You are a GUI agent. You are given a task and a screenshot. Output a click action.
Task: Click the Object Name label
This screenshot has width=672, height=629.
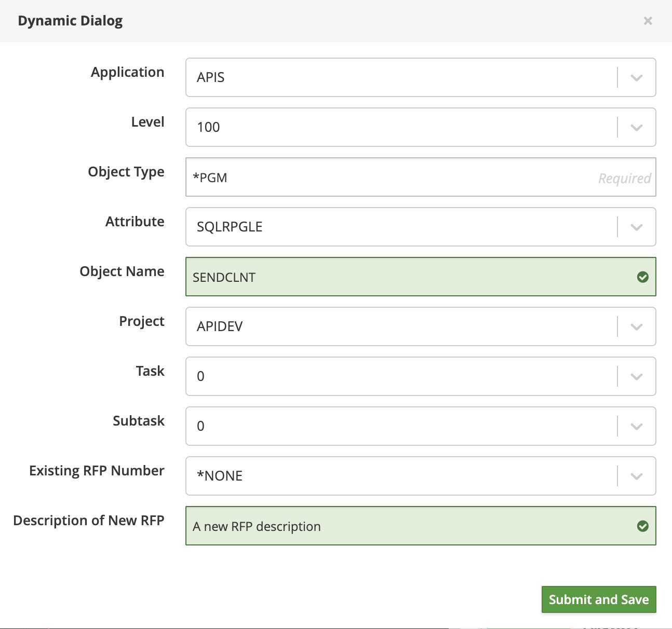122,271
